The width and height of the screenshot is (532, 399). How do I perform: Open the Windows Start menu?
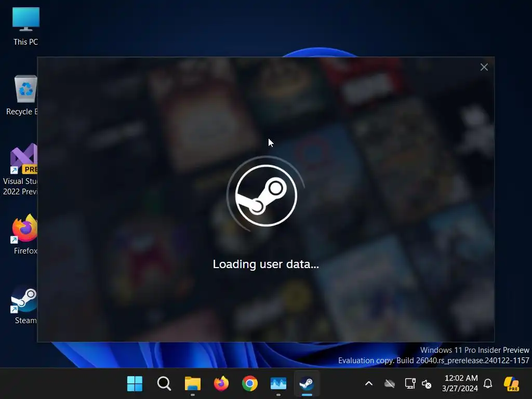tap(135, 384)
